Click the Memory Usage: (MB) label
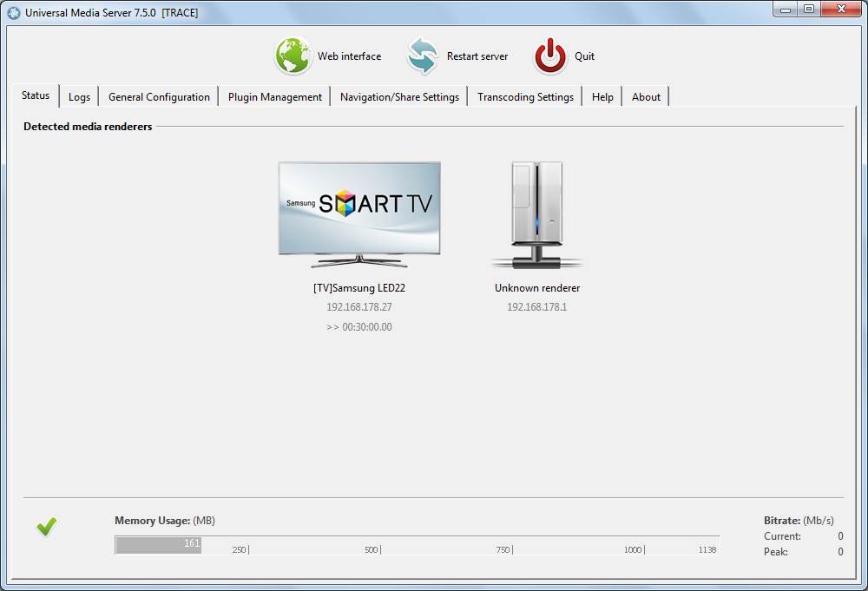 pyautogui.click(x=164, y=520)
